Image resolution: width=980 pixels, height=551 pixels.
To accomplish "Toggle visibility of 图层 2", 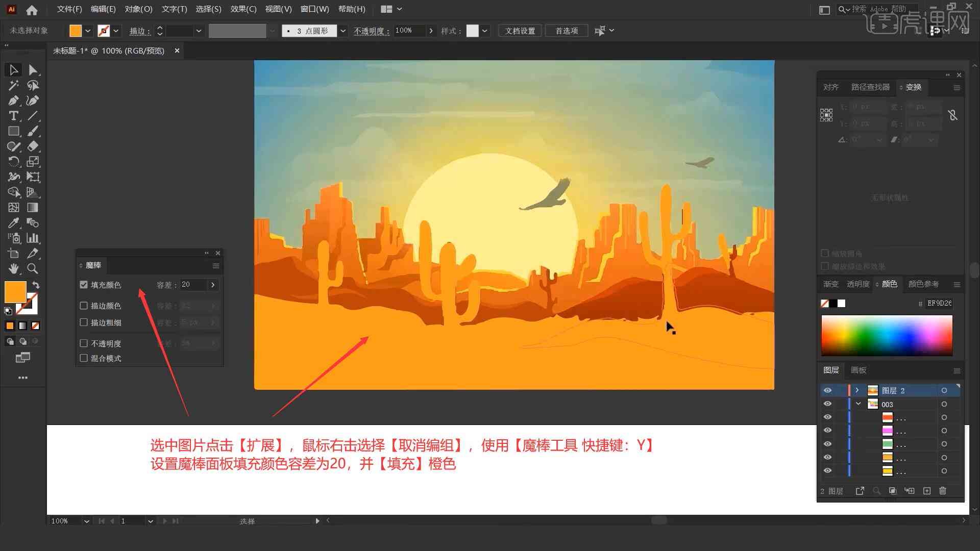I will coord(826,390).
